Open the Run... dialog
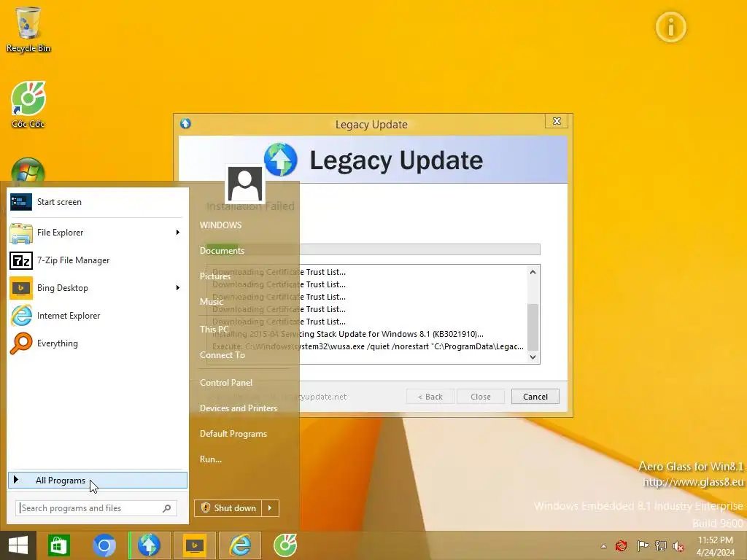 [x=211, y=459]
